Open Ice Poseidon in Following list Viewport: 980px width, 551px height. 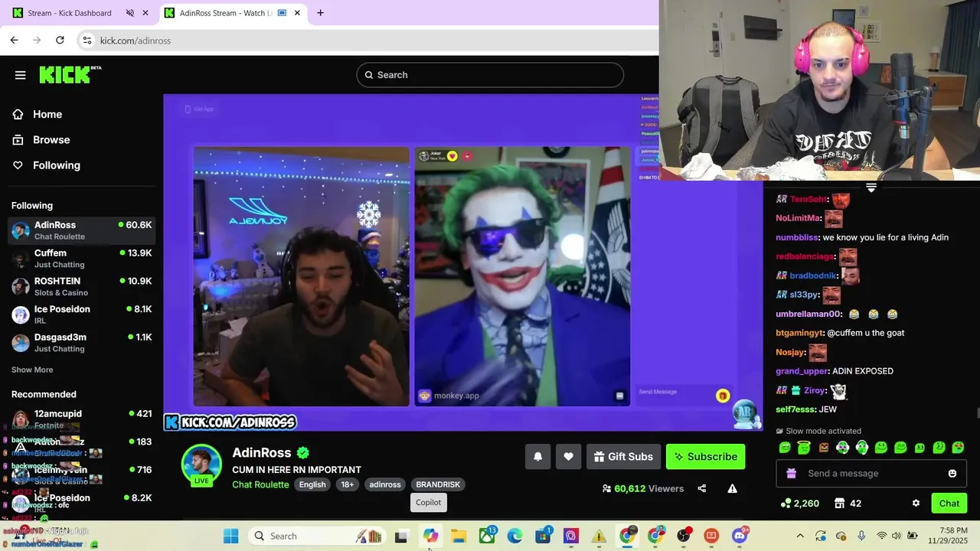[81, 315]
